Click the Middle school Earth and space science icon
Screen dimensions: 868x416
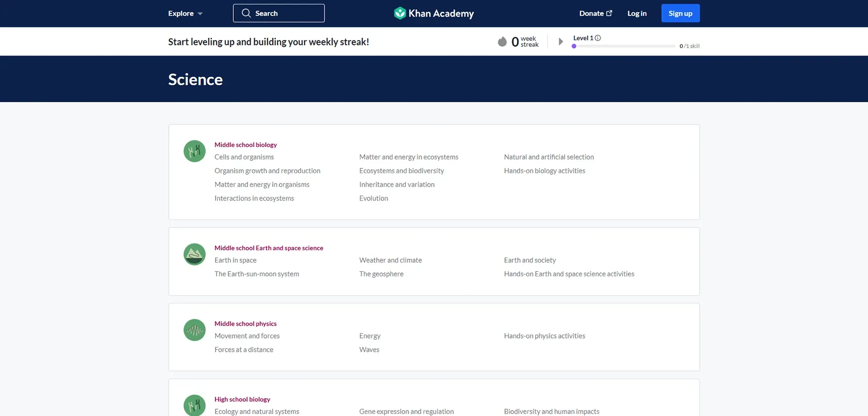(x=194, y=254)
